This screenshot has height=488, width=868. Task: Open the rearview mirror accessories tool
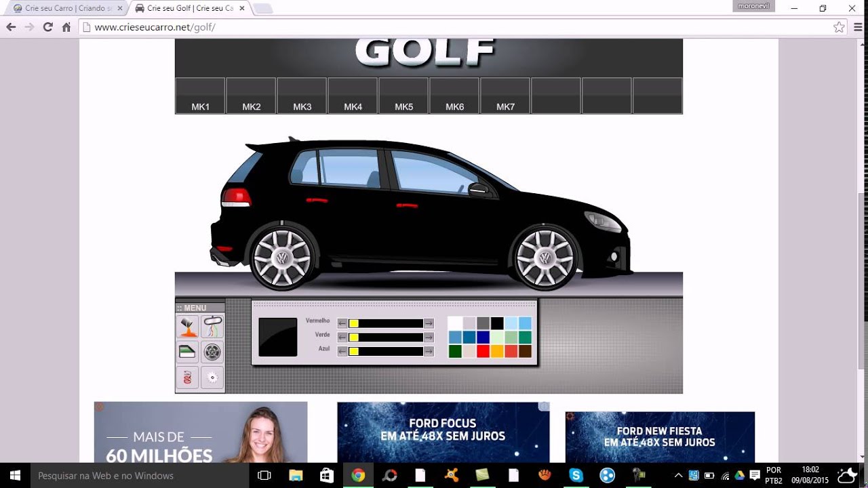(x=212, y=327)
